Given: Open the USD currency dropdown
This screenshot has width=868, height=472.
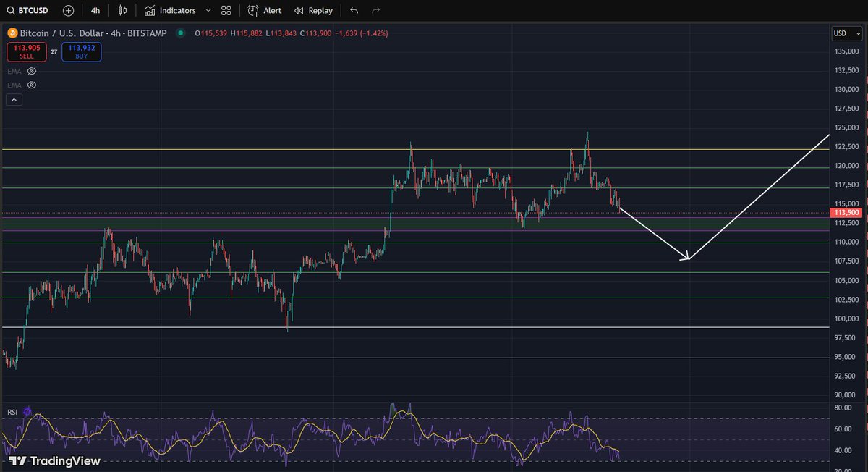Looking at the screenshot, I should (847, 33).
